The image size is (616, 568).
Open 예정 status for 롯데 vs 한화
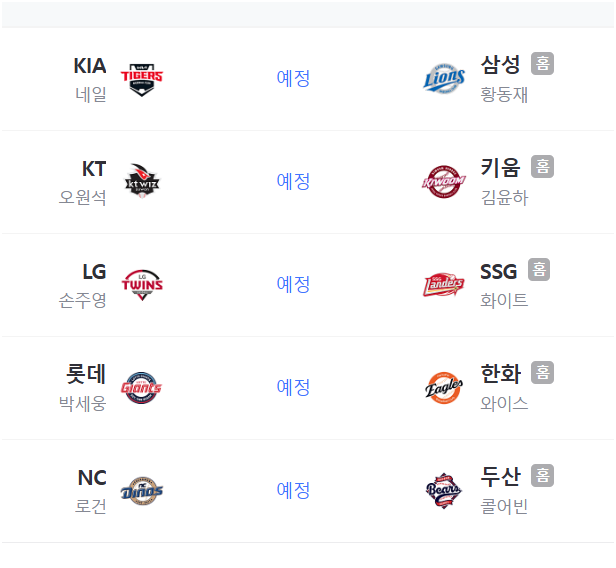(293, 387)
